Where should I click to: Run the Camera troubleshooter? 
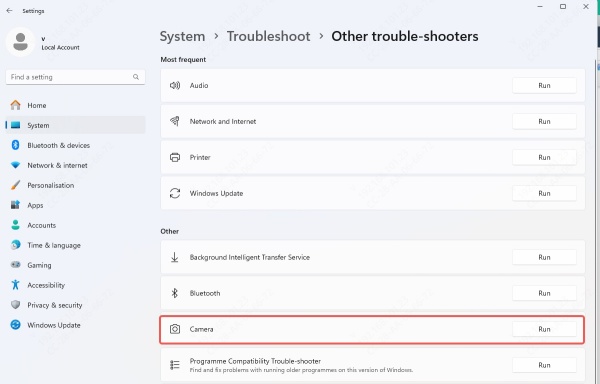pyautogui.click(x=544, y=329)
